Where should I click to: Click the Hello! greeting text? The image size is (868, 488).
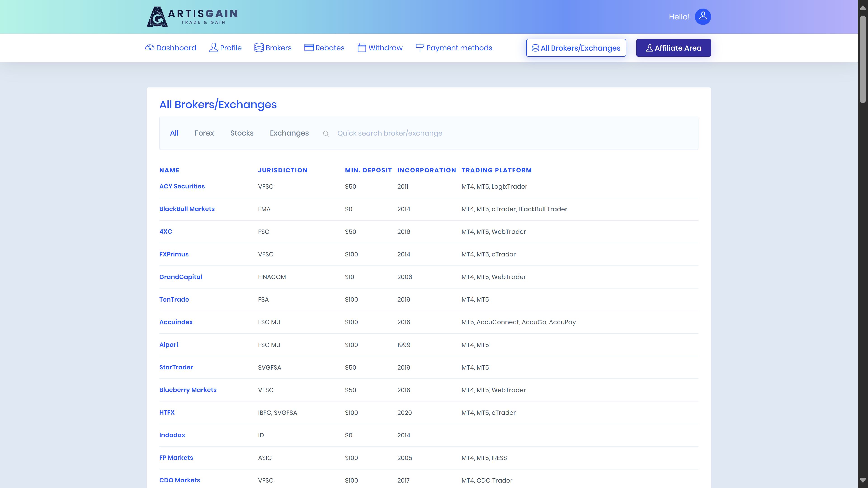[679, 17]
